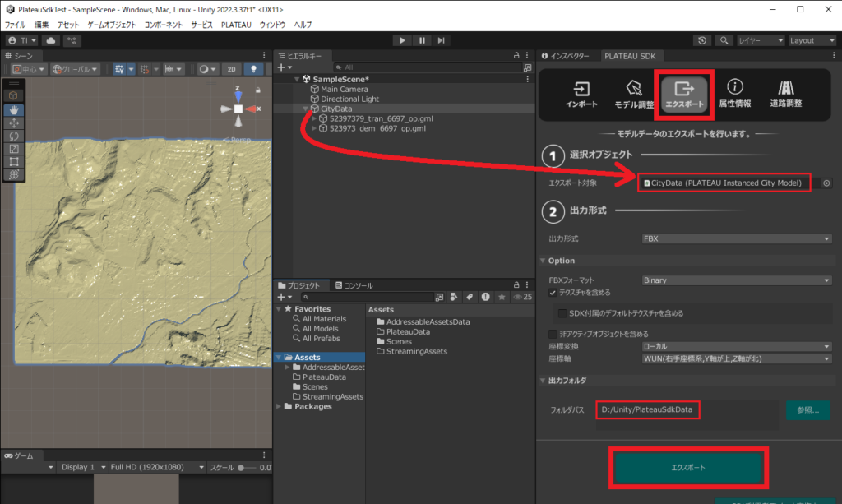Open the Import (インポート) tab in PLATEAU SDK
842x504 pixels.
pos(581,94)
